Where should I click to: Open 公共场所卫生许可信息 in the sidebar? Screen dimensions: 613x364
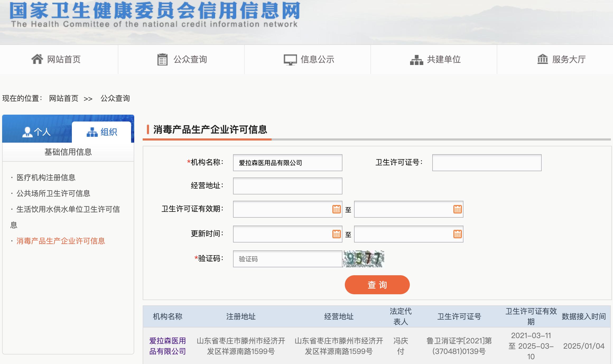point(53,193)
